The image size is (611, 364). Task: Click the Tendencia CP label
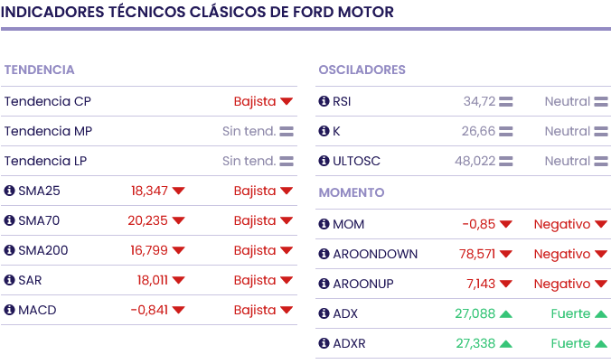(47, 101)
